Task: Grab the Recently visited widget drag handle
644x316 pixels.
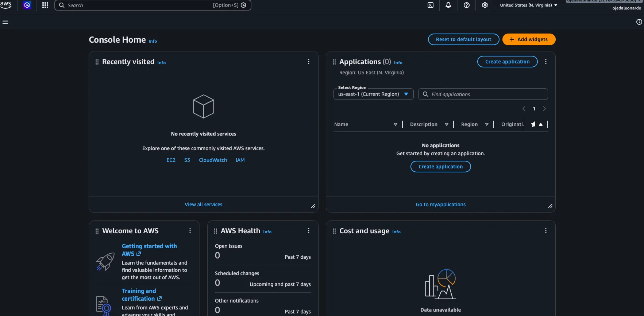Action: click(x=97, y=62)
